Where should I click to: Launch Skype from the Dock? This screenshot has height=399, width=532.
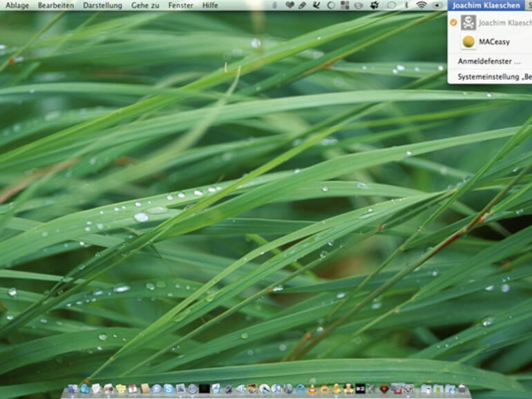[169, 389]
